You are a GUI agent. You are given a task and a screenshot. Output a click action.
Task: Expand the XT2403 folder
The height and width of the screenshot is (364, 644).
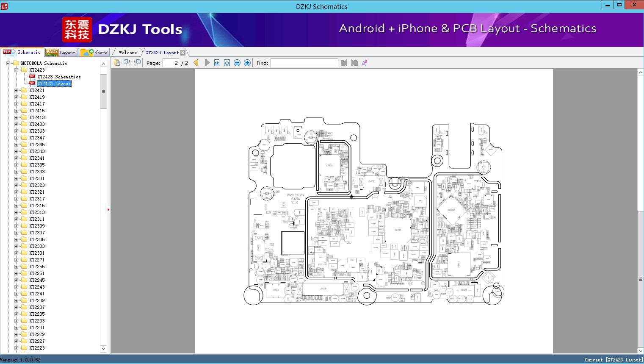click(x=16, y=124)
